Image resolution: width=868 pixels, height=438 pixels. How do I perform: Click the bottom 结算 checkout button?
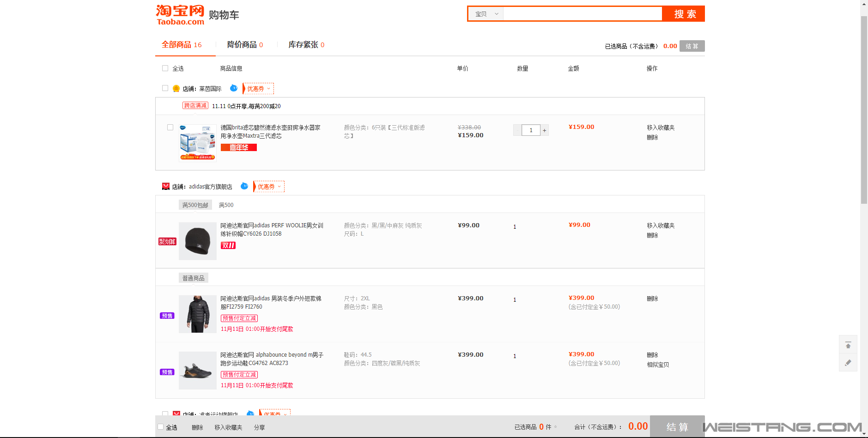pos(677,426)
